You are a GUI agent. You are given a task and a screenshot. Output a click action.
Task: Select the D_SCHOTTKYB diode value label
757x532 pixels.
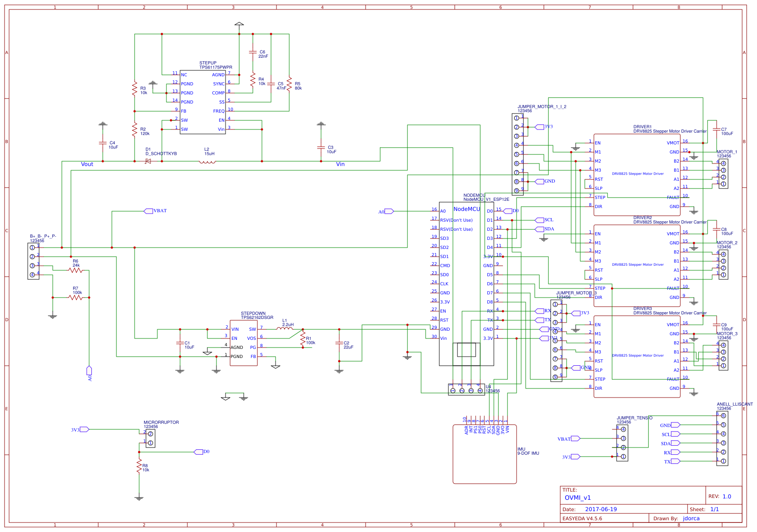pyautogui.click(x=161, y=154)
